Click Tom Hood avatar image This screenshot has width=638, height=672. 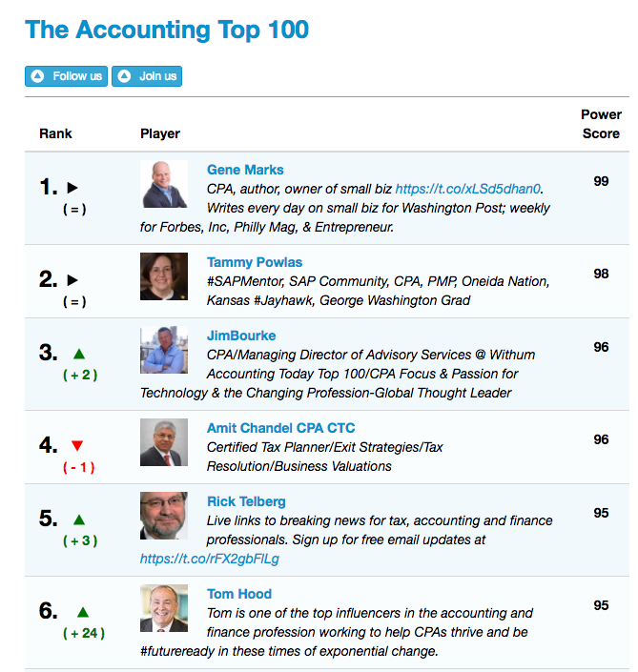(x=164, y=608)
